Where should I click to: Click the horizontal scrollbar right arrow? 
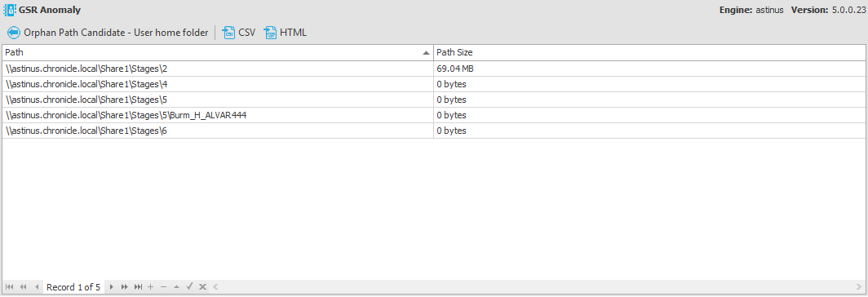click(858, 287)
